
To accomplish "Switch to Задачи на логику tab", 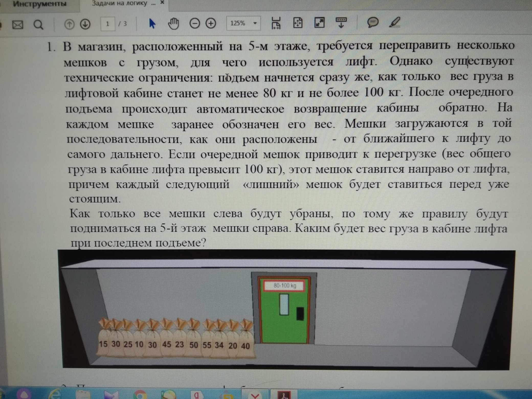I will point(120,3).
